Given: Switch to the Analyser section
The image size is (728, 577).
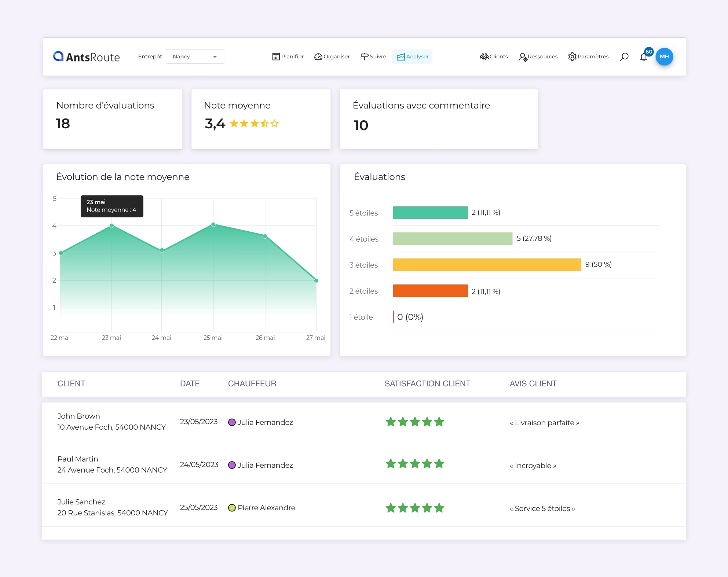Looking at the screenshot, I should [x=412, y=56].
